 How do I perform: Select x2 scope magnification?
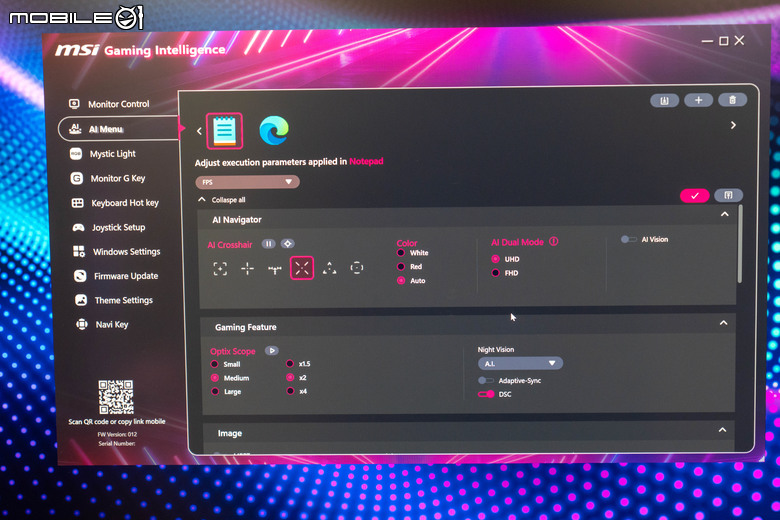pos(290,377)
